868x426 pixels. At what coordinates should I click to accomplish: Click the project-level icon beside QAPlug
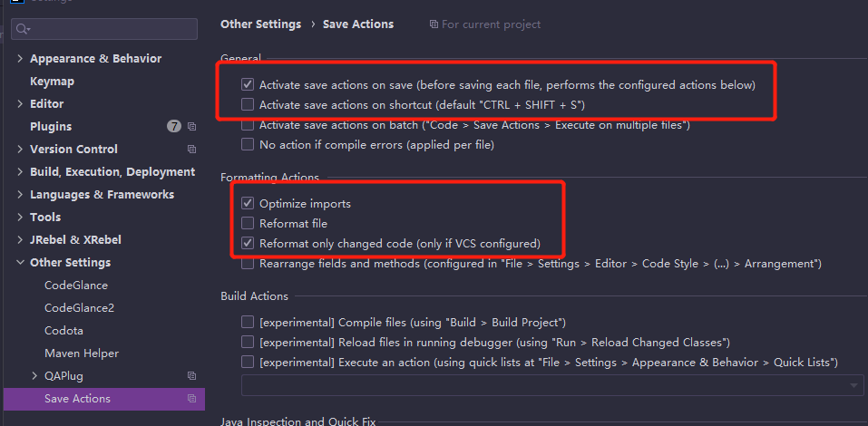coord(191,375)
